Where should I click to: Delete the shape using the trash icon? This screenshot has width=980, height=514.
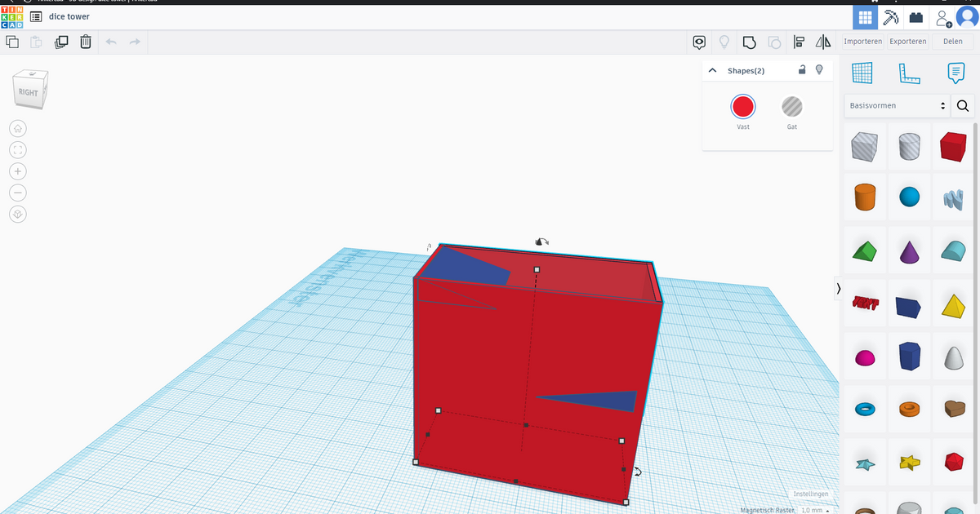coord(85,41)
